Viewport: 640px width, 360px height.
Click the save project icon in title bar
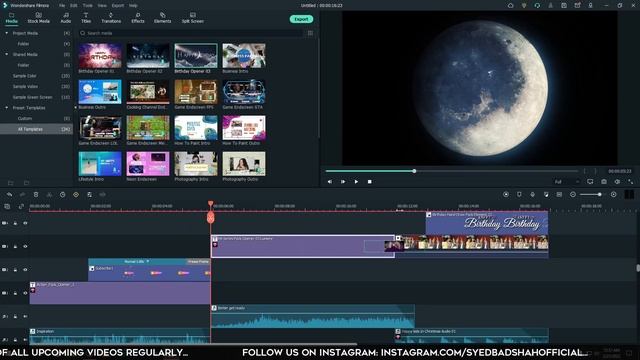tap(564, 5)
